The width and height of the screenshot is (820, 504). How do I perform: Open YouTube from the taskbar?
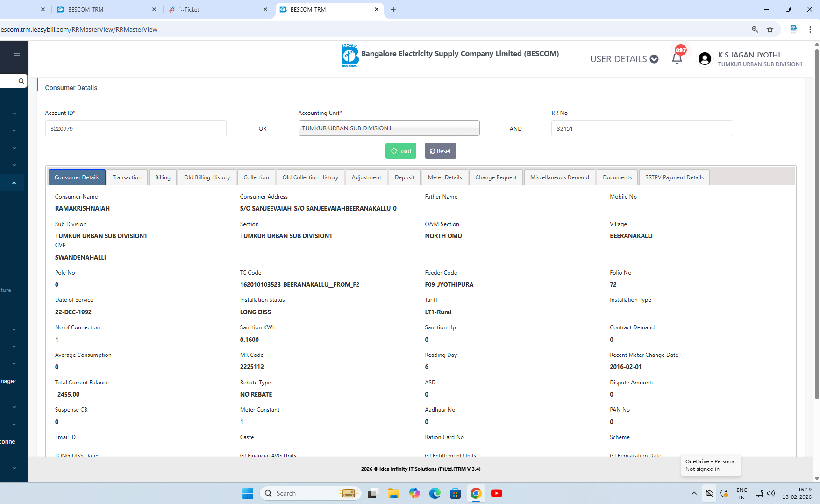pos(496,493)
